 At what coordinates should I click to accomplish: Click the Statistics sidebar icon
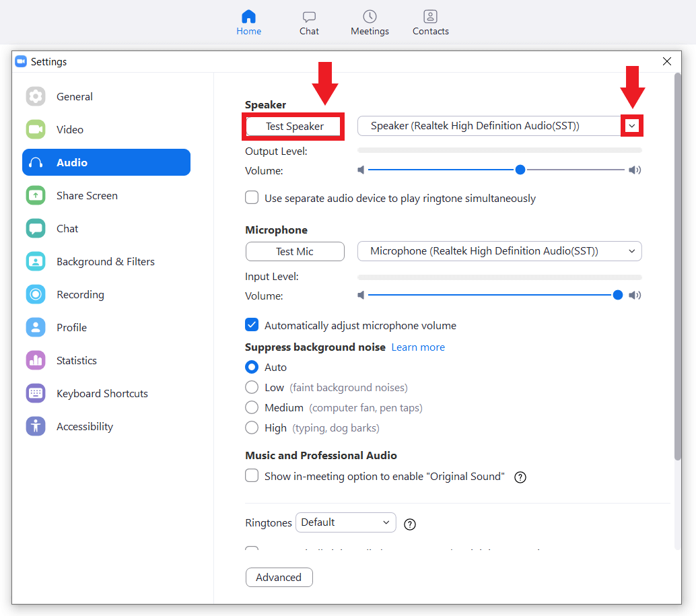pyautogui.click(x=35, y=360)
